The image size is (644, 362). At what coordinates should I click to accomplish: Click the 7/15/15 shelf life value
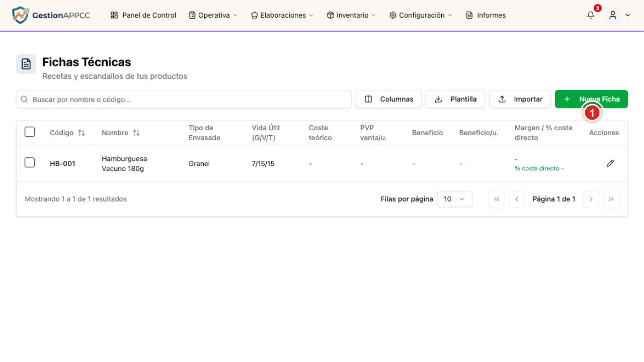pos(263,163)
